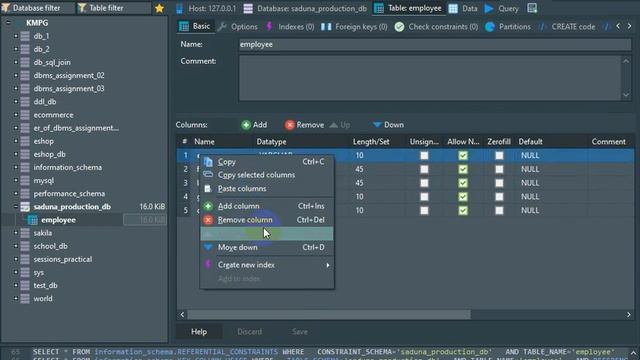Toggle Allow NULL checkbox in row 1
The height and width of the screenshot is (360, 640).
pyautogui.click(x=462, y=156)
